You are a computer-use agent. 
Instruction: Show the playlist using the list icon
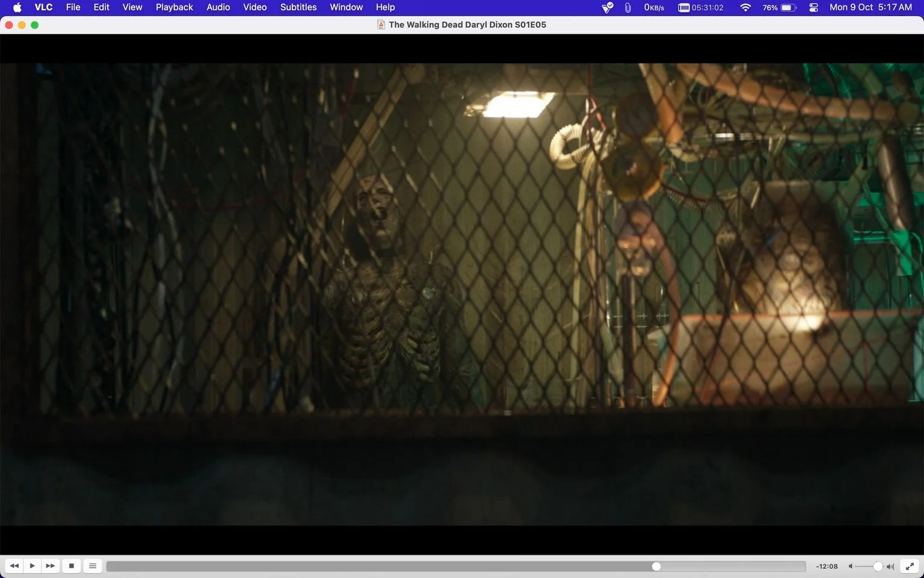coord(93,566)
